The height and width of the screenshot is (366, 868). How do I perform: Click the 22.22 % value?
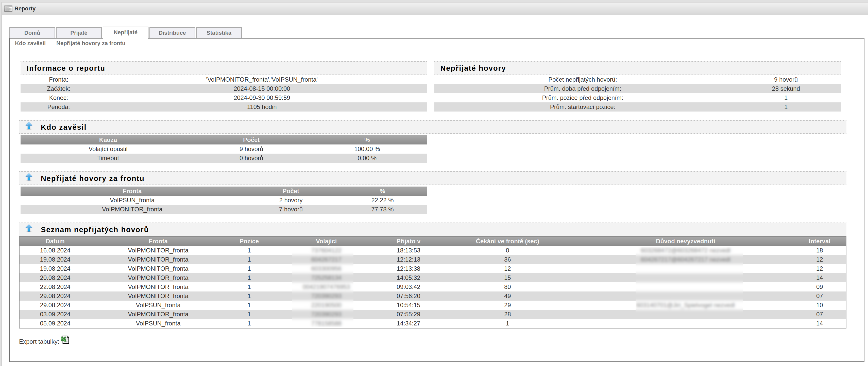pos(382,200)
